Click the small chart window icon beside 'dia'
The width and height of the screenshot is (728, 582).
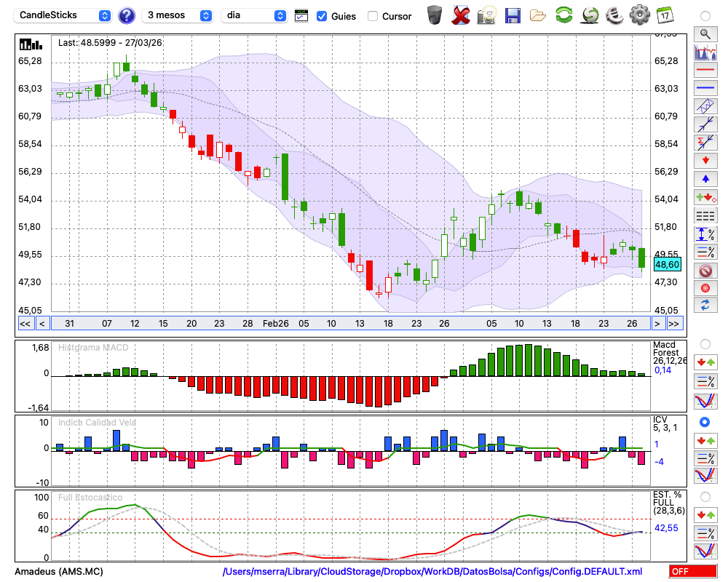point(301,16)
